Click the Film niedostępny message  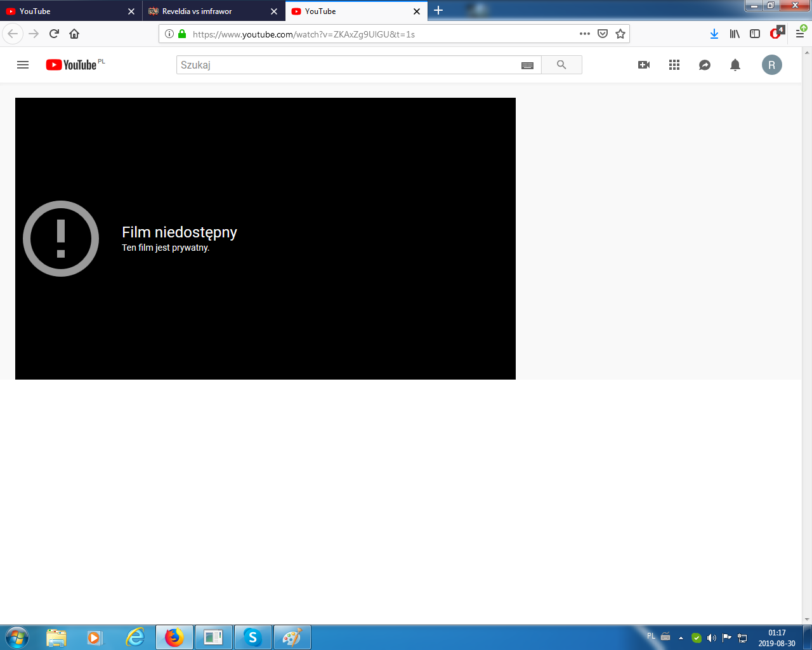click(x=180, y=232)
